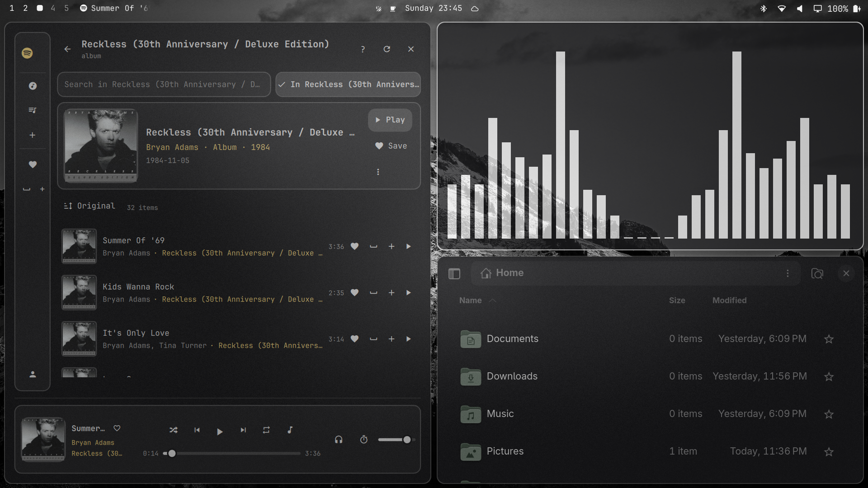The image size is (868, 488).
Task: Switch to workspace 4
Action: 53,8
